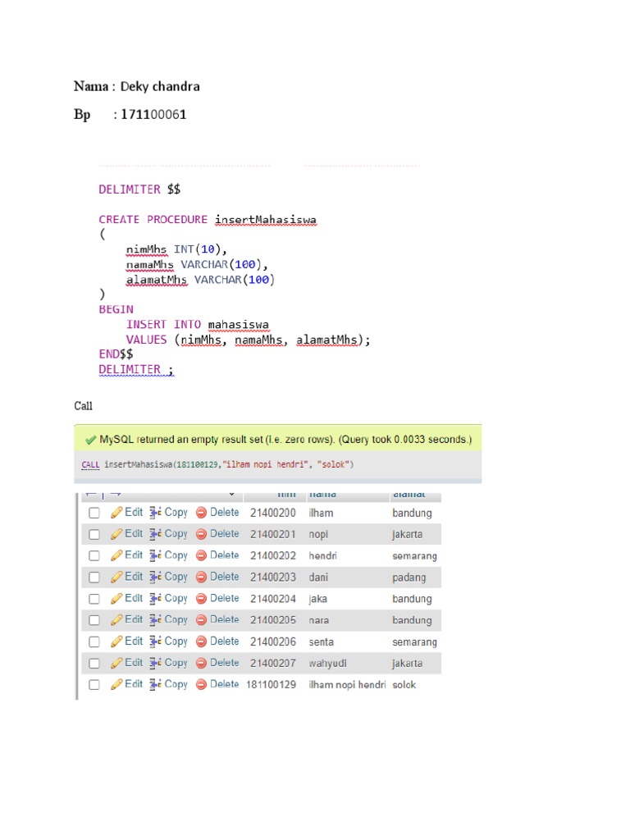Click the pencil Edit icon for nopi row
The height and width of the screenshot is (840, 630).
tap(116, 534)
